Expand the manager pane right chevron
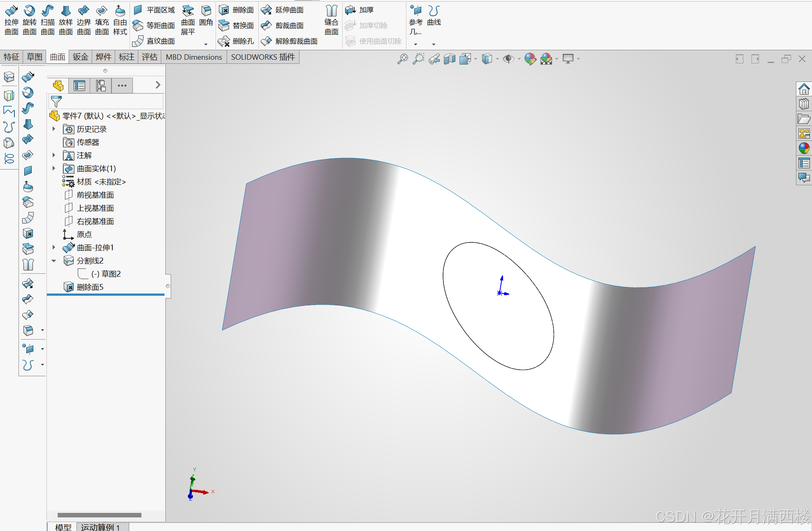The image size is (812, 531). [x=158, y=85]
